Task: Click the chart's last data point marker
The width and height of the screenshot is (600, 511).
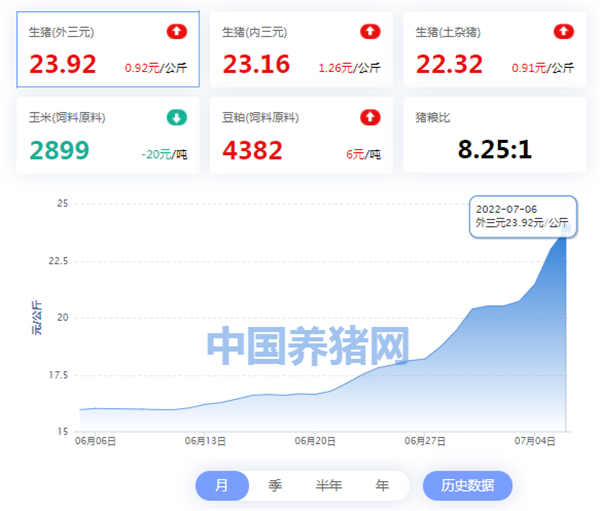Action: (x=566, y=229)
